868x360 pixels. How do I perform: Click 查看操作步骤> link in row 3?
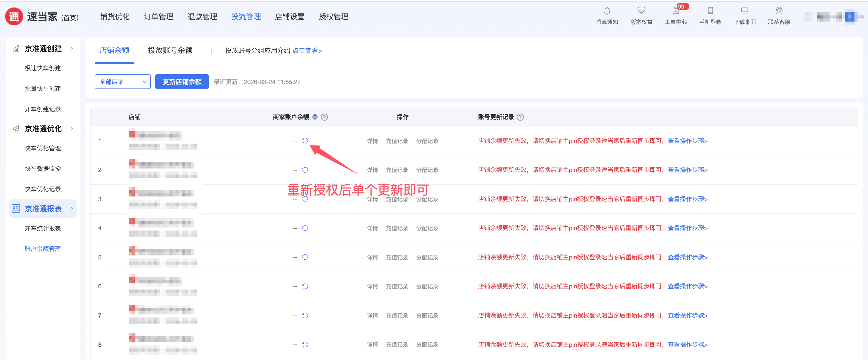pyautogui.click(x=687, y=199)
